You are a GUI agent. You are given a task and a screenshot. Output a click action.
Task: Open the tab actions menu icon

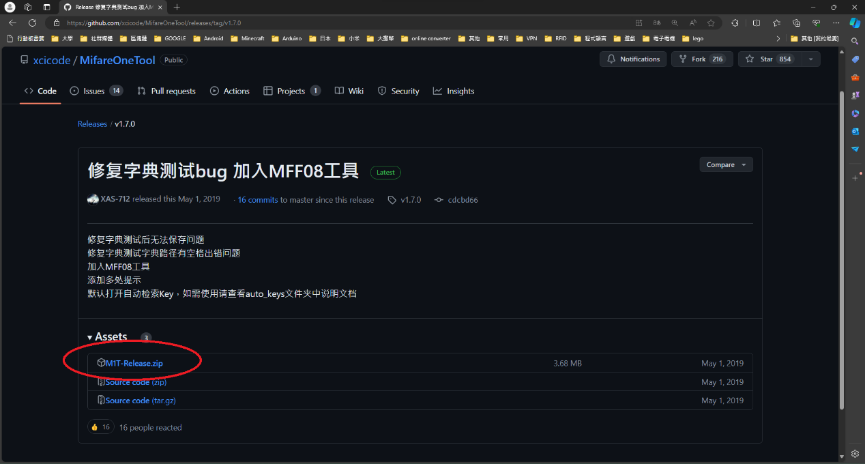click(47, 7)
